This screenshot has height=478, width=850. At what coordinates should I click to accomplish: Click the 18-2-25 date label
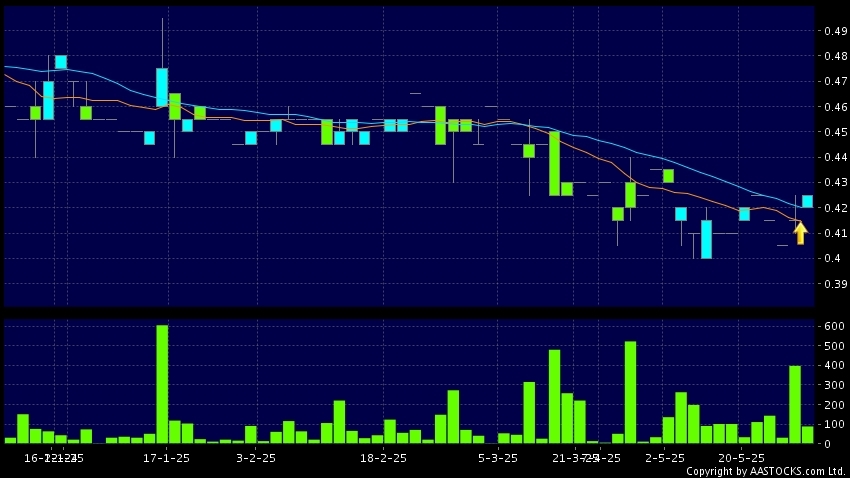click(x=383, y=458)
